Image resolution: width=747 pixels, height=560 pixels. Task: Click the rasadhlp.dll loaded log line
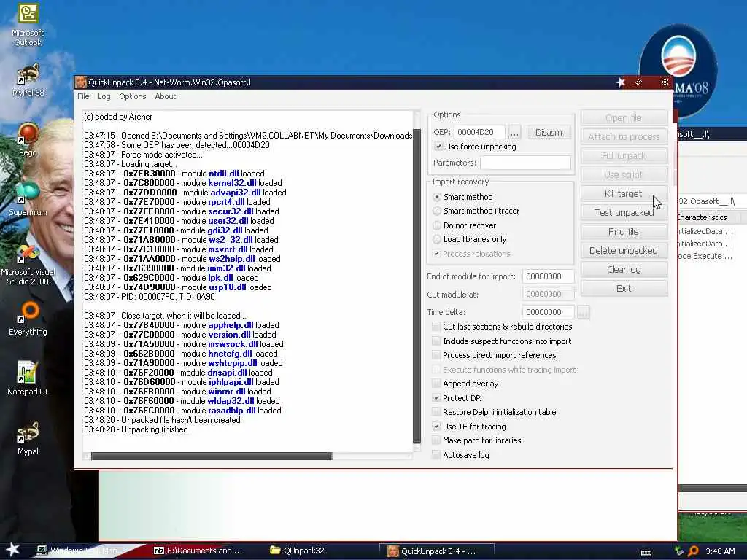pos(182,411)
